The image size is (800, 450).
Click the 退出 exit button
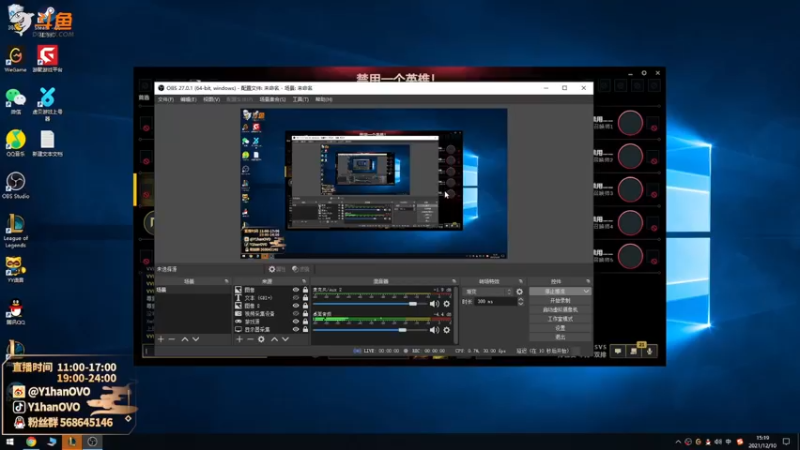pos(560,337)
